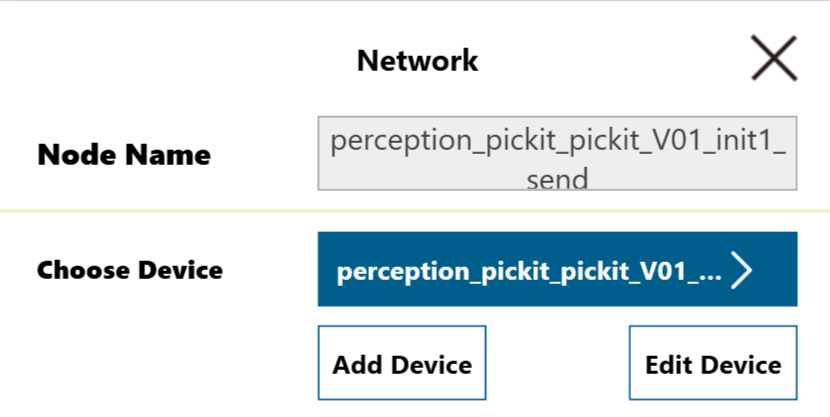Click the divider line below Node Name

[415, 212]
